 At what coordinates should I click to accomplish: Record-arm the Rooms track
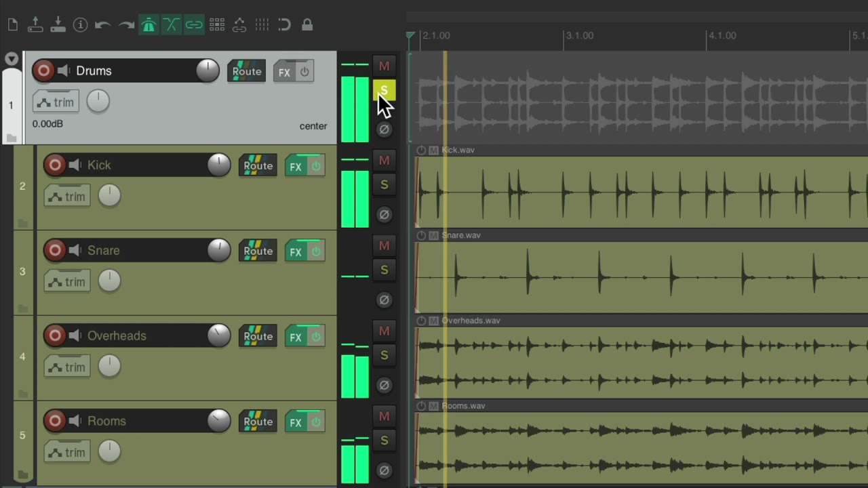pos(55,421)
